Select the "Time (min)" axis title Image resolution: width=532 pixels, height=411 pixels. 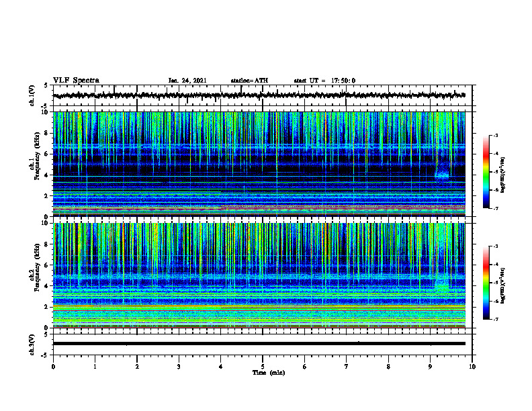269,373
